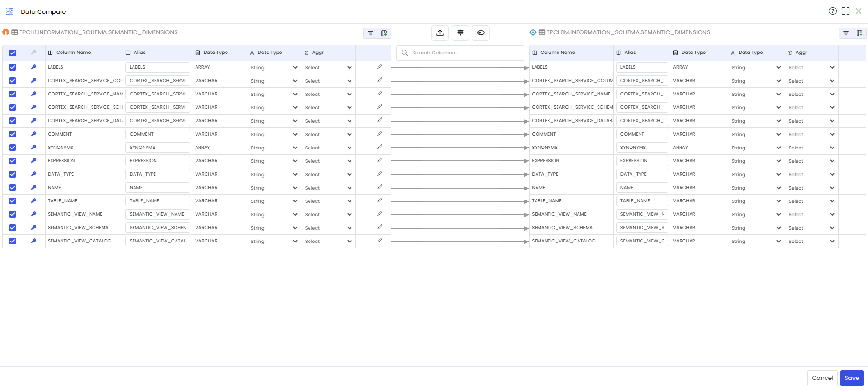Image resolution: width=868 pixels, height=390 pixels.
Task: Click edit pencil for LABELS row
Action: (380, 67)
